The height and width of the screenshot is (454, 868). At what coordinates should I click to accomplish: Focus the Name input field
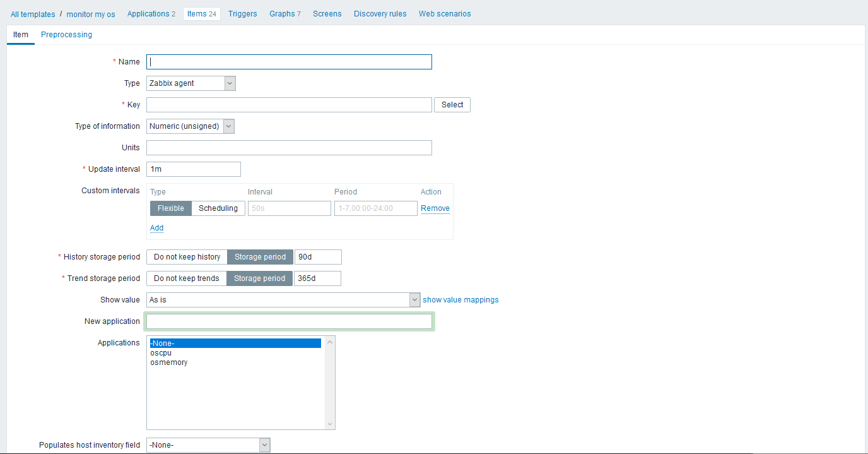pos(288,61)
